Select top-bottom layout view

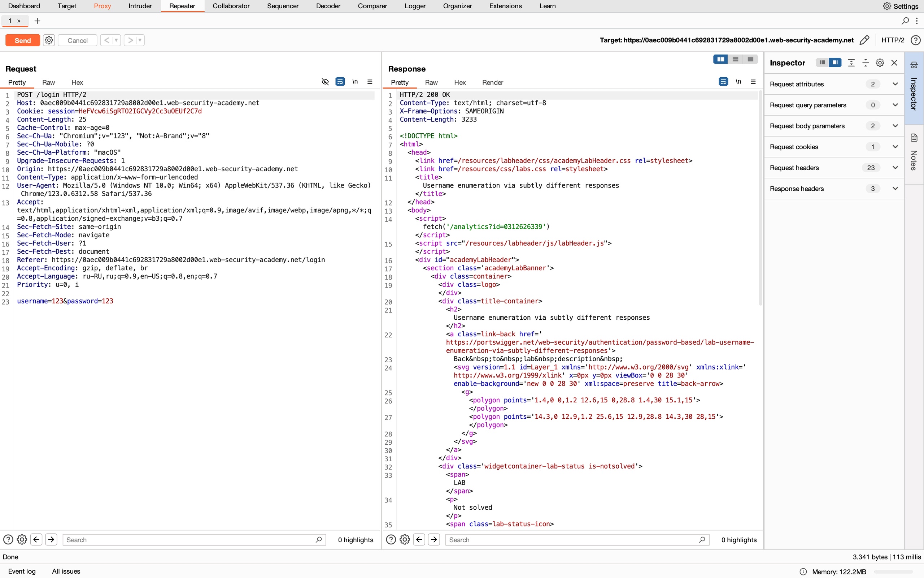(735, 59)
